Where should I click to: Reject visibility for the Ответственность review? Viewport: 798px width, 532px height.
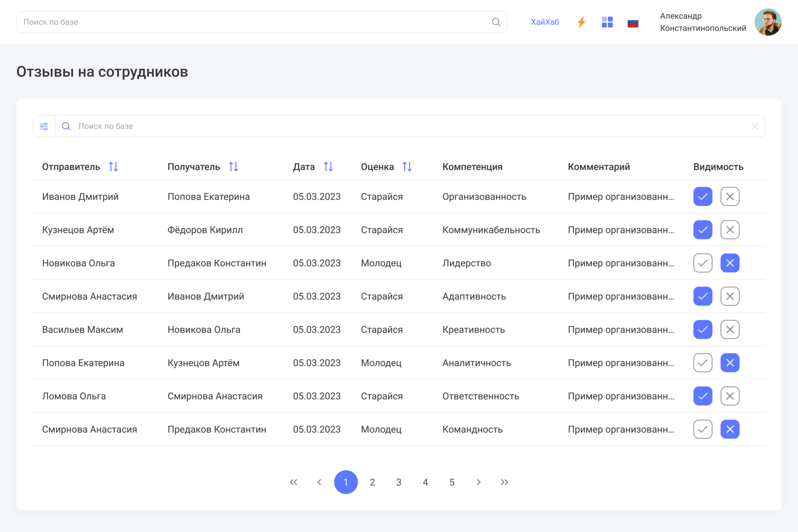(730, 396)
